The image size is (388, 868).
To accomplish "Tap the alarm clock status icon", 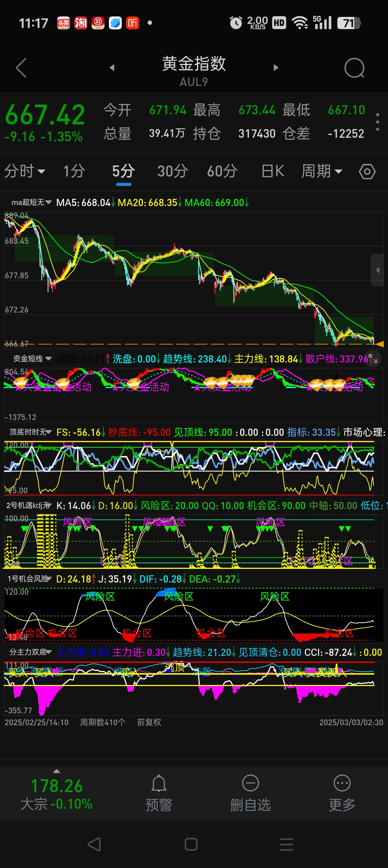I will click(236, 23).
